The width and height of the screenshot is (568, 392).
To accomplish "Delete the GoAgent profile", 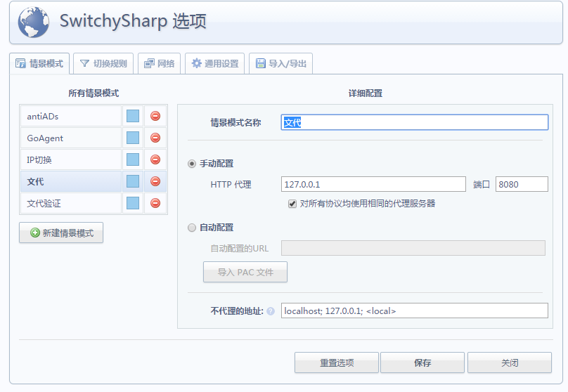I will (x=155, y=138).
